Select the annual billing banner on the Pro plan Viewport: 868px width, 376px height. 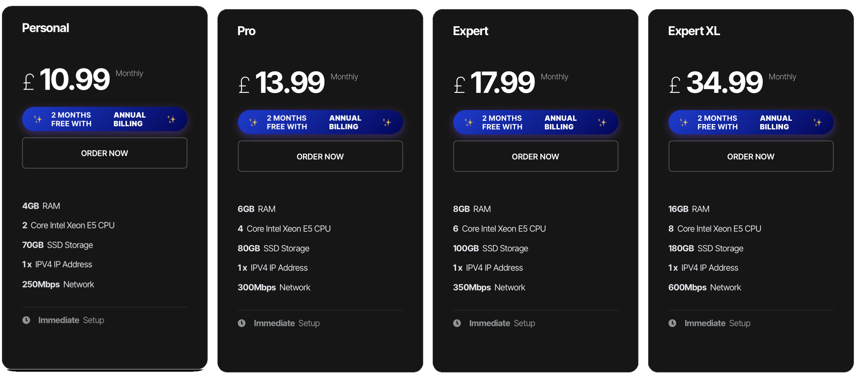click(x=320, y=122)
